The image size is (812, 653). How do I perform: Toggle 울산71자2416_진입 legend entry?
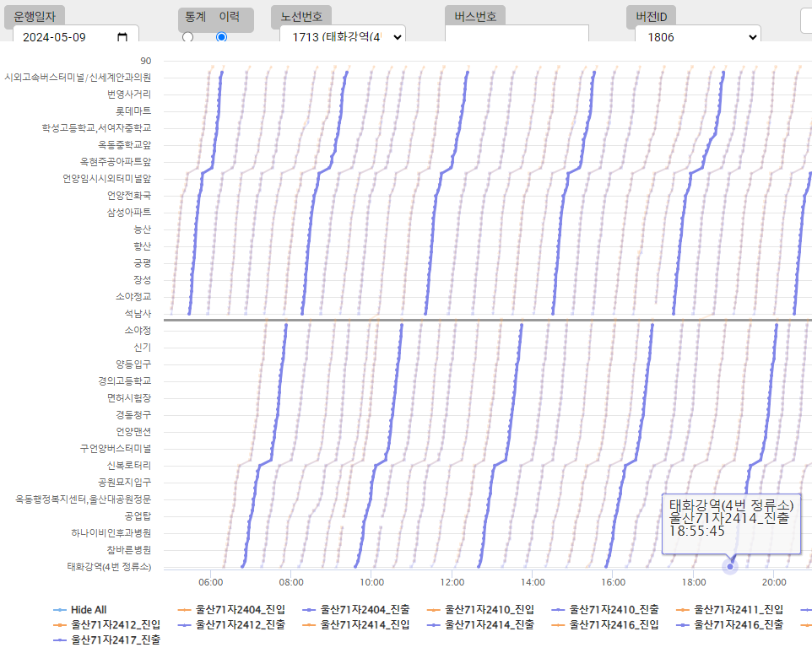coord(603,625)
